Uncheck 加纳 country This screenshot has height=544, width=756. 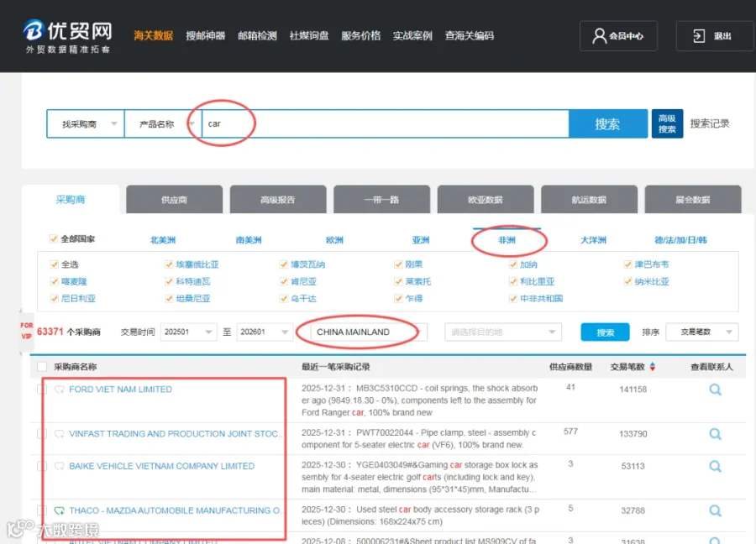[513, 264]
